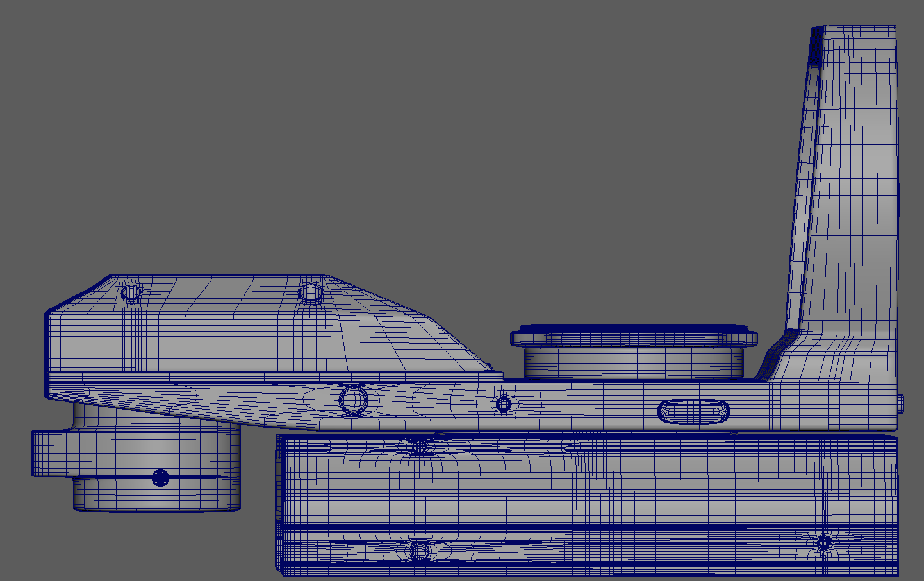Image resolution: width=924 pixels, height=581 pixels.
Task: Click the upper hole on the bottom block
Action: [x=419, y=446]
